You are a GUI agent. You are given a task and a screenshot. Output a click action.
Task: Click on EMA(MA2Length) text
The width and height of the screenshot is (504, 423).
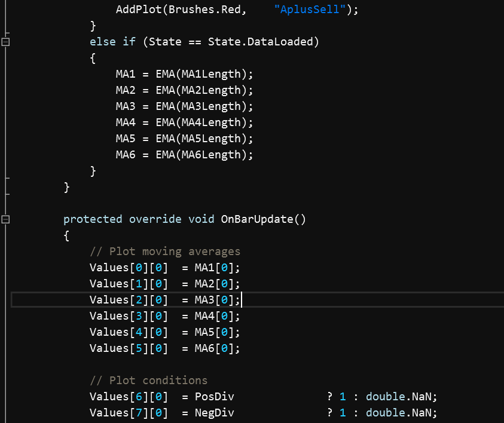click(x=204, y=90)
